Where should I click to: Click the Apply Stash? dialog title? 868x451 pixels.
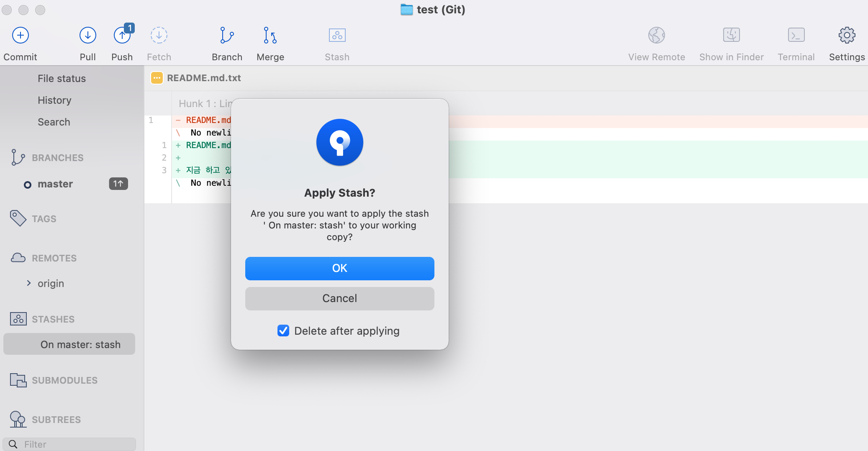click(x=339, y=193)
